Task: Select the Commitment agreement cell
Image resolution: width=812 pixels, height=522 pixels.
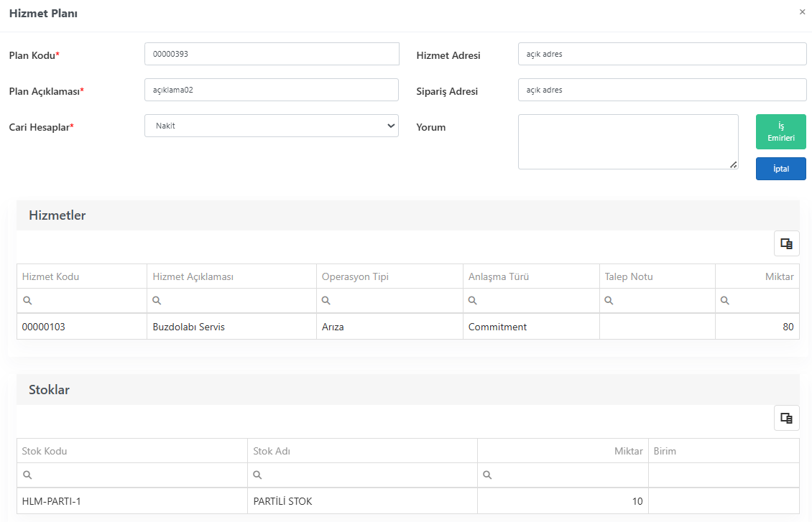Action: point(531,327)
